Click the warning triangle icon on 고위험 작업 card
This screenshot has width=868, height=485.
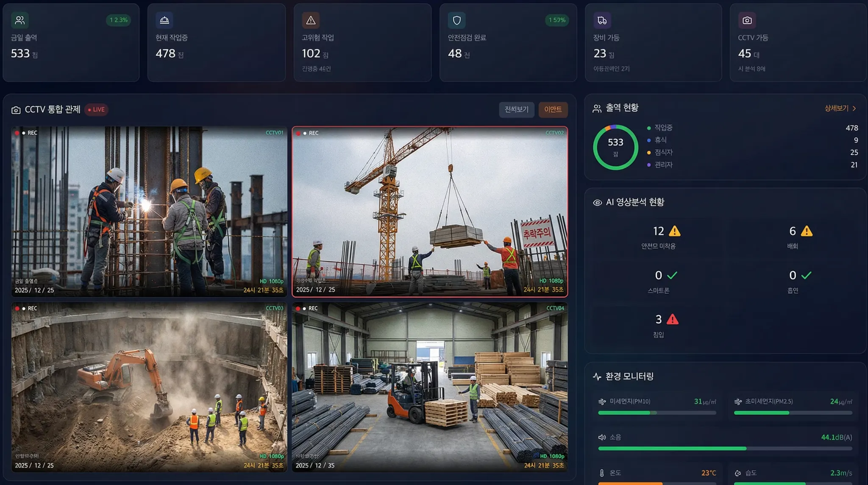(x=311, y=20)
